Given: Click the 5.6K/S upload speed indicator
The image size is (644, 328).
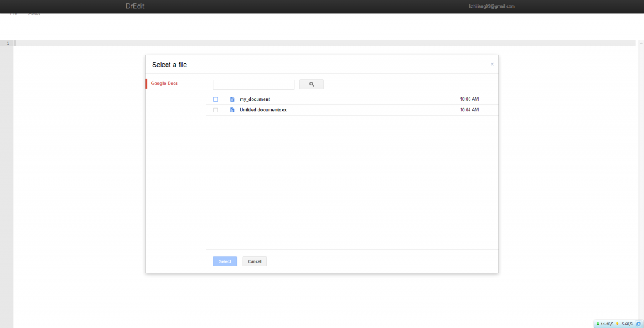Looking at the screenshot, I should 625,324.
